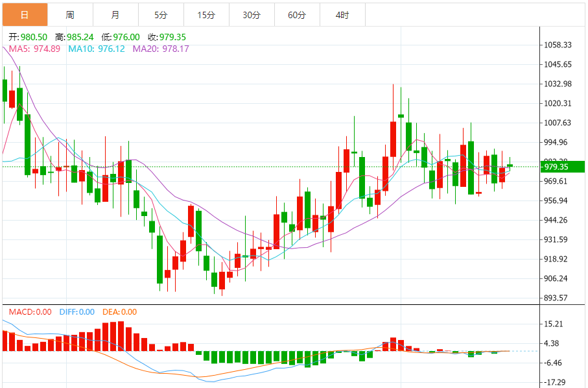Click the 1032.98 price axis label

click(558, 84)
